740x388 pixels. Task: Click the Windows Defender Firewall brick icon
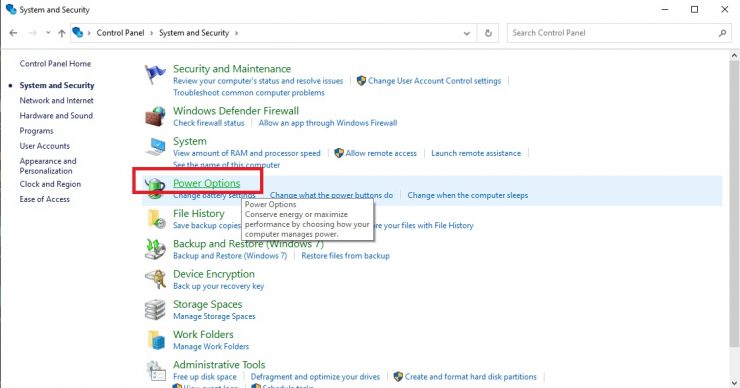[155, 116]
